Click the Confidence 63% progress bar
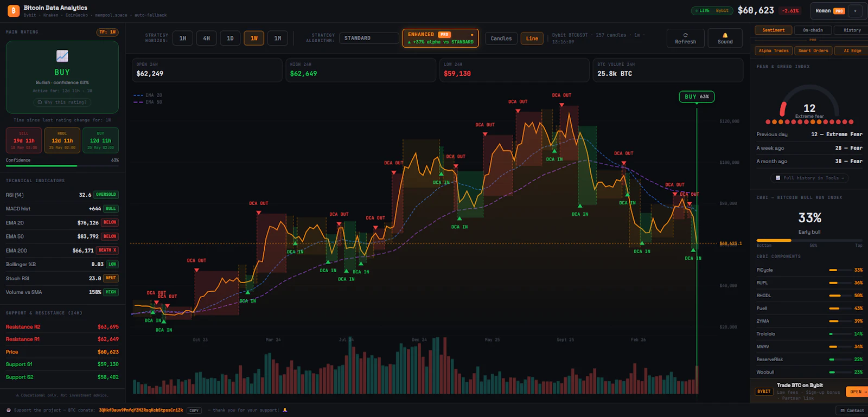 (x=62, y=165)
